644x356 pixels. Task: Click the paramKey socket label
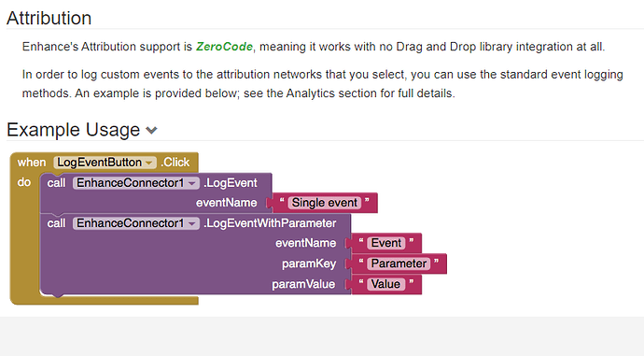point(309,263)
